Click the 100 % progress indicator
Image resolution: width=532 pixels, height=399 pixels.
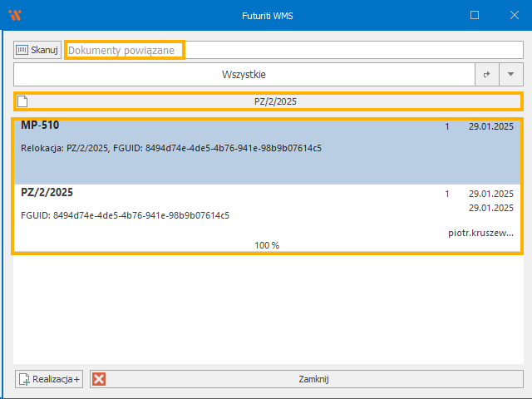(267, 245)
